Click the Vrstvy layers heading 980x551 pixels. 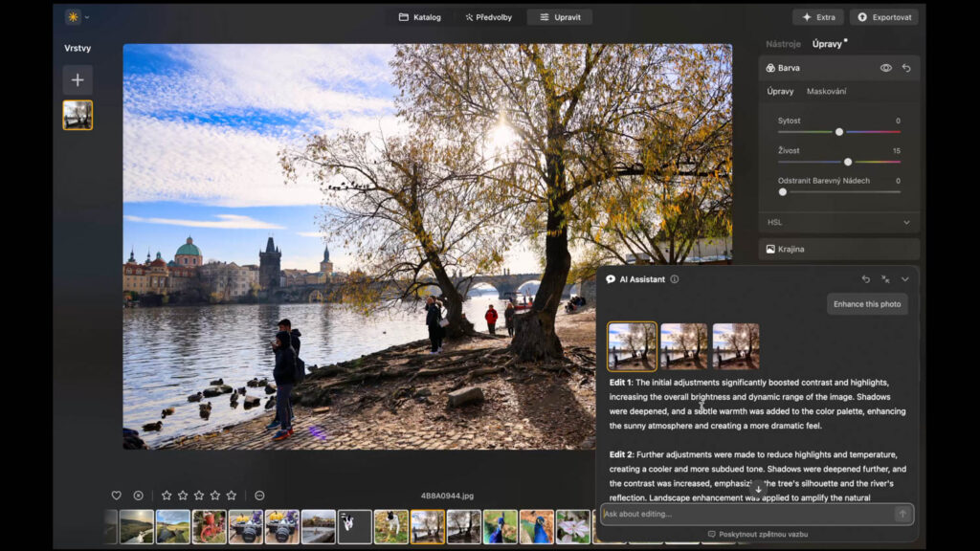coord(78,48)
